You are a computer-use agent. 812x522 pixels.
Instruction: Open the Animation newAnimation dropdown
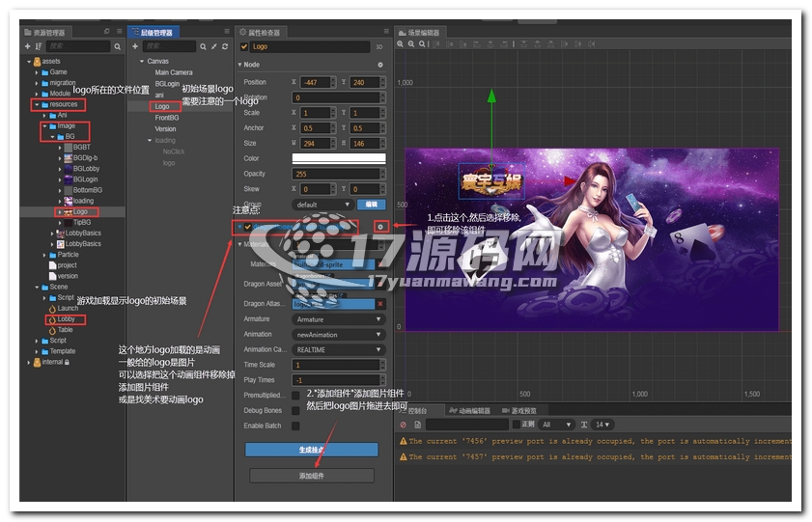click(338, 335)
